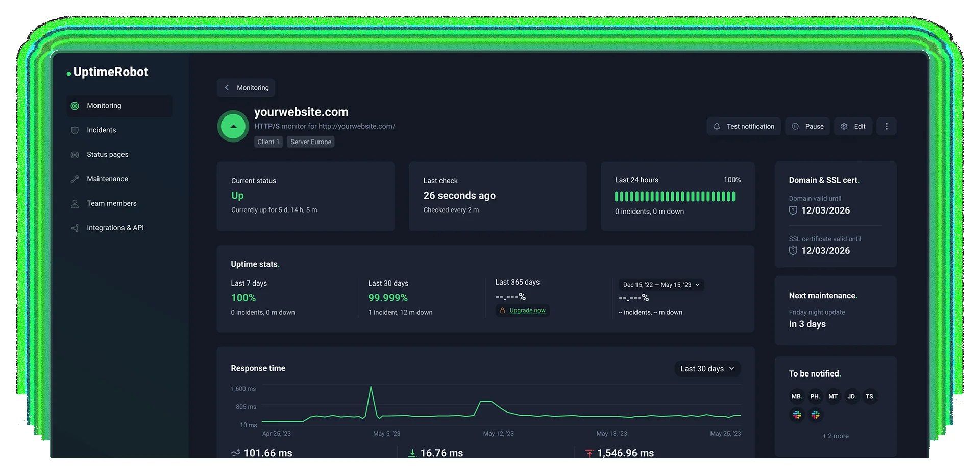Image resolution: width=980 pixels, height=470 pixels.
Task: Click the pause circle icon
Action: click(x=795, y=126)
